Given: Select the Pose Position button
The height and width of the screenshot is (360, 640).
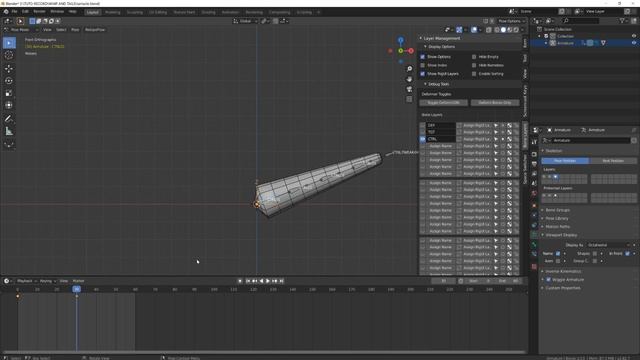Looking at the screenshot, I should pyautogui.click(x=565, y=161).
